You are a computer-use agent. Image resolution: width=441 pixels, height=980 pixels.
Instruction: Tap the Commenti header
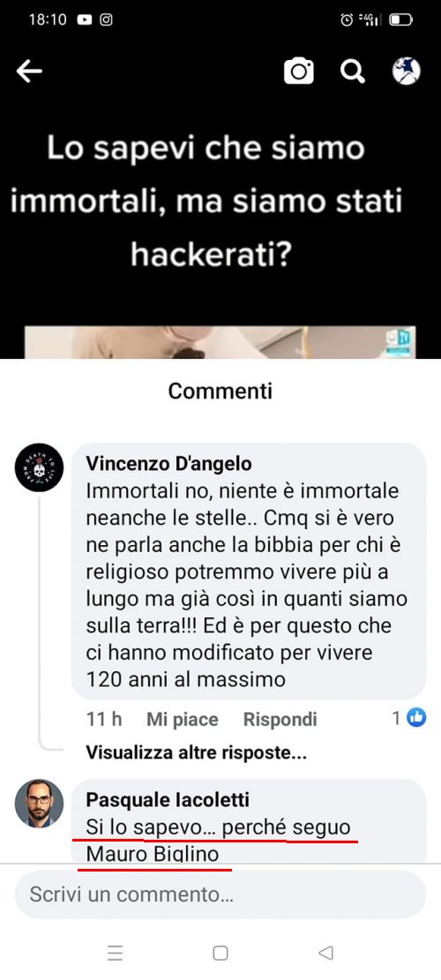(x=220, y=391)
